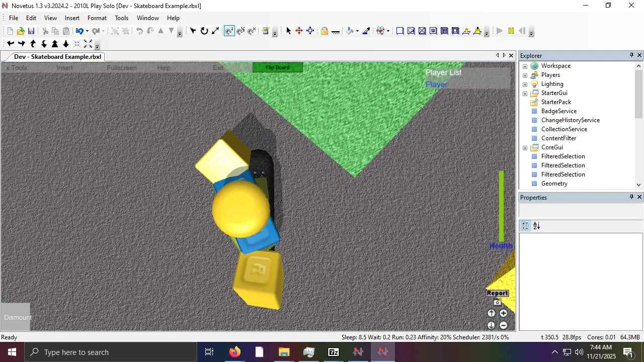
Task: Select Geometry in the Explorer list
Action: click(x=554, y=184)
